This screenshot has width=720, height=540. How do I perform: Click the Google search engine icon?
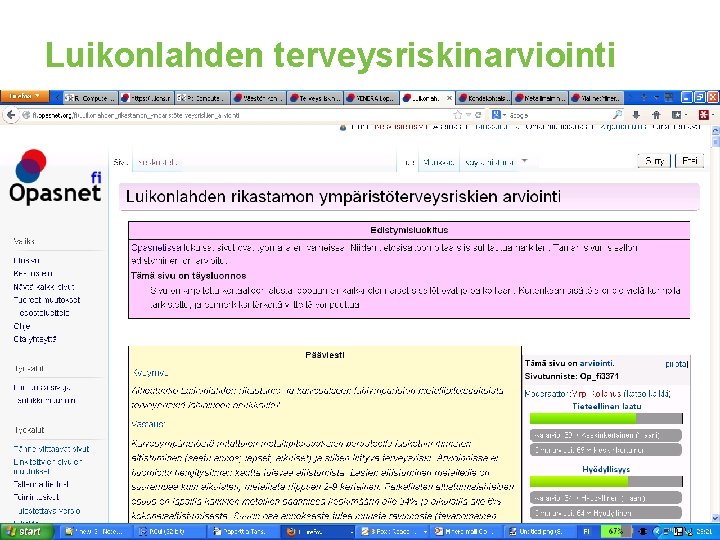(496, 115)
